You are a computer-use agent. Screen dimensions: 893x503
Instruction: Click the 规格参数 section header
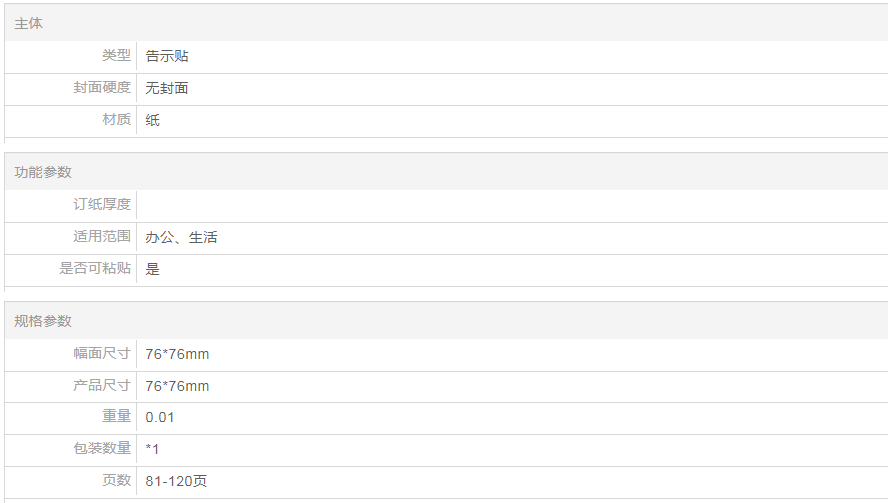point(43,321)
